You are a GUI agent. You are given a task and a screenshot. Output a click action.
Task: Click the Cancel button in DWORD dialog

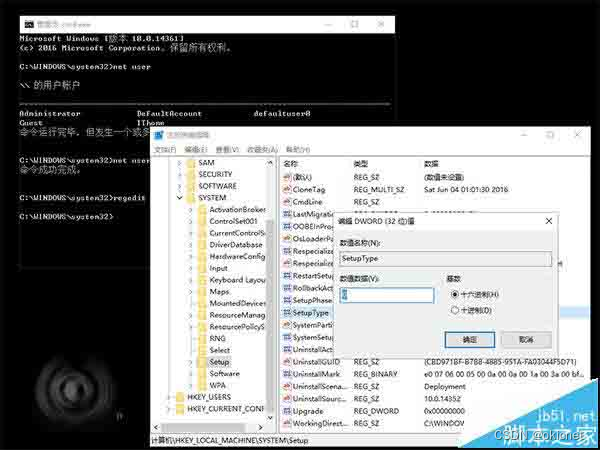526,339
